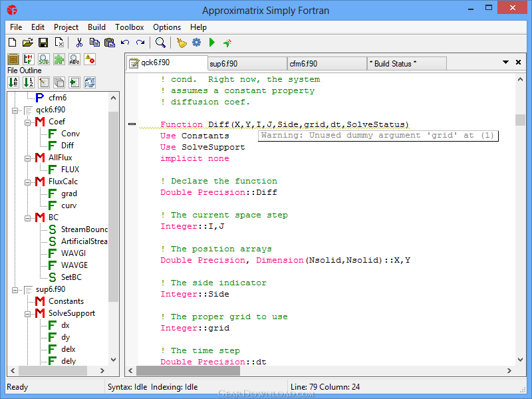Click the editor horizontal scrollbar thumb

(188, 371)
